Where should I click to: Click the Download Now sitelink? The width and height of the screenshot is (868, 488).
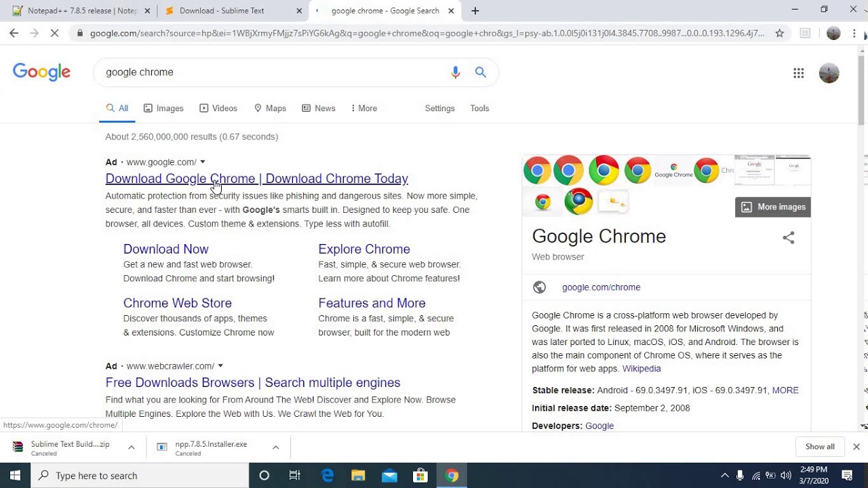165,249
